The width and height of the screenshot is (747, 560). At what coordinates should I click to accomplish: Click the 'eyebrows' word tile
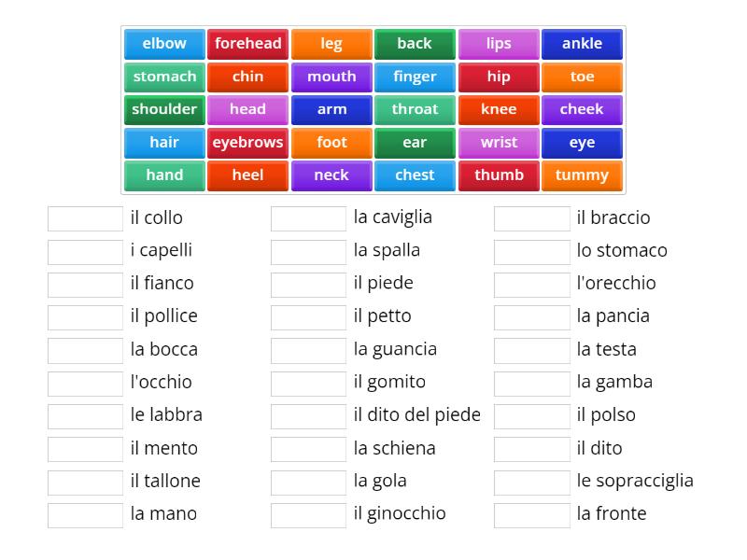tap(247, 142)
